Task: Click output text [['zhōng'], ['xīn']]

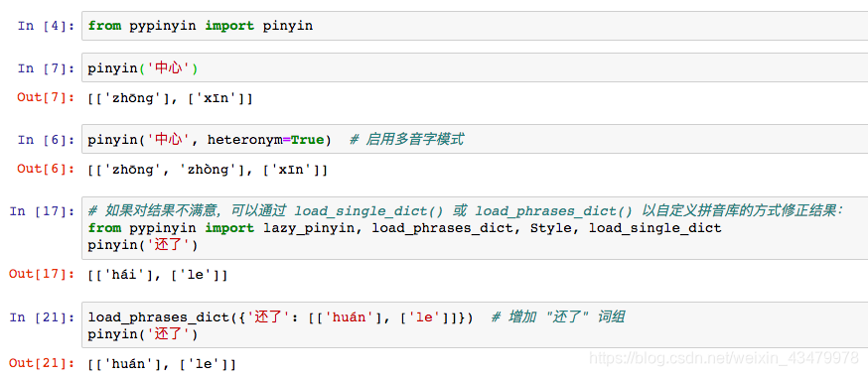Action: [x=171, y=99]
